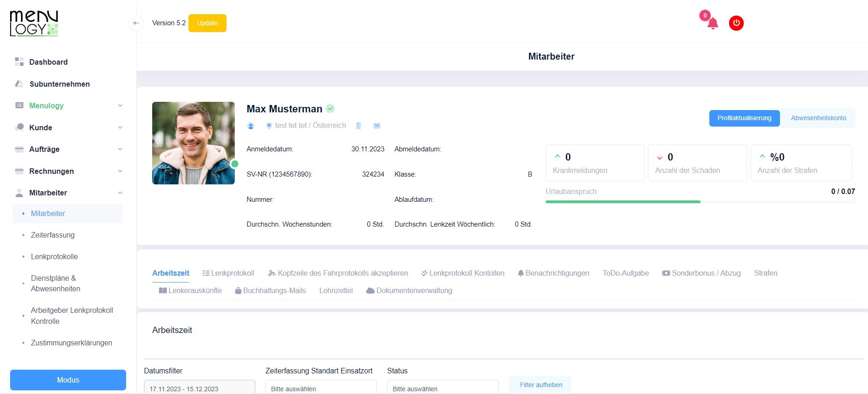This screenshot has width=868, height=394.
Task: Click the Krankmeldungen stat card
Action: point(595,163)
